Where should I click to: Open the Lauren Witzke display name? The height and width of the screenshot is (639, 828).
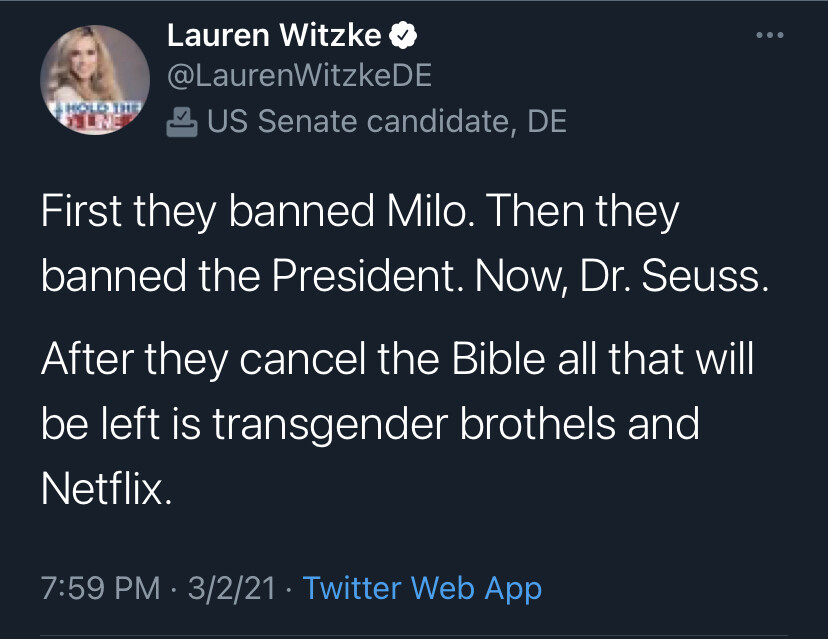coord(274,37)
